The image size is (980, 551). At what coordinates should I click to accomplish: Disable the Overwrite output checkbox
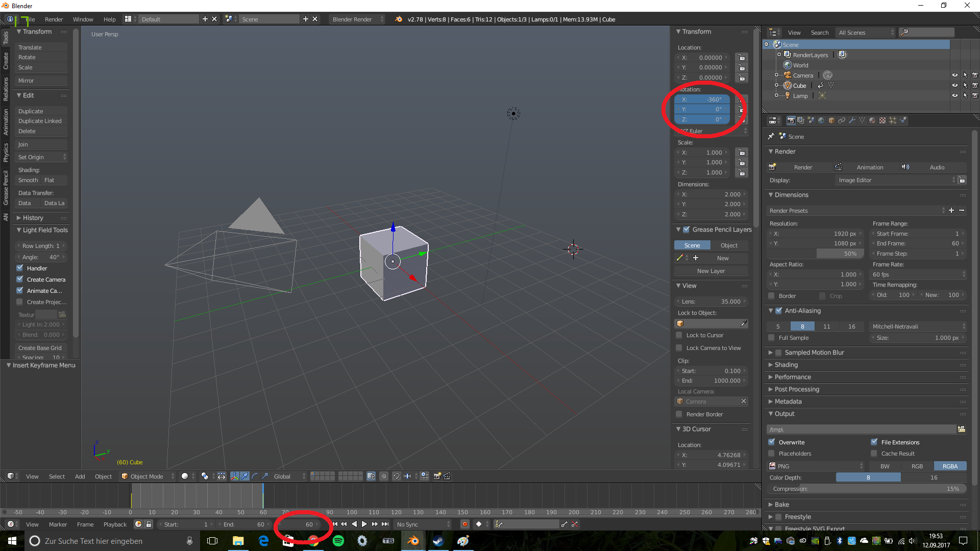point(772,442)
